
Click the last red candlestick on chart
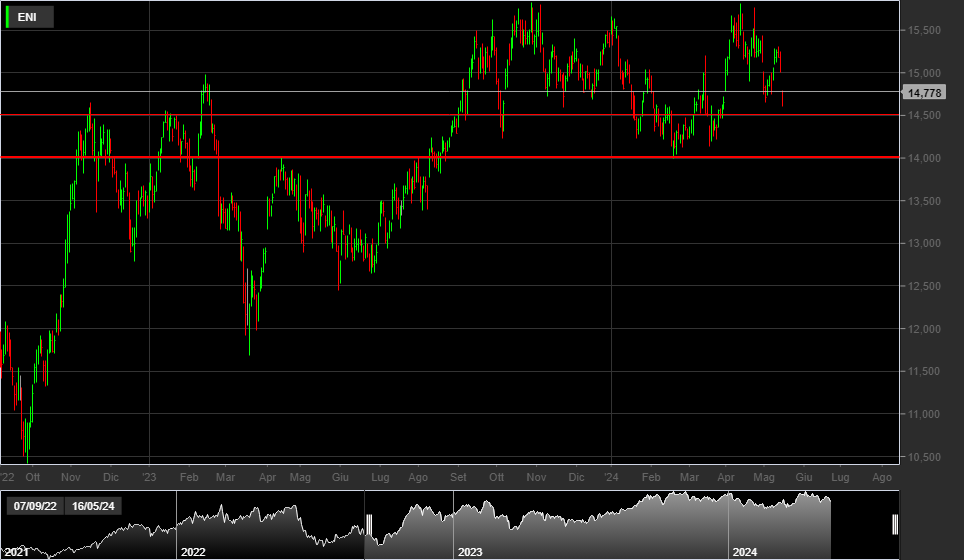pyautogui.click(x=782, y=99)
